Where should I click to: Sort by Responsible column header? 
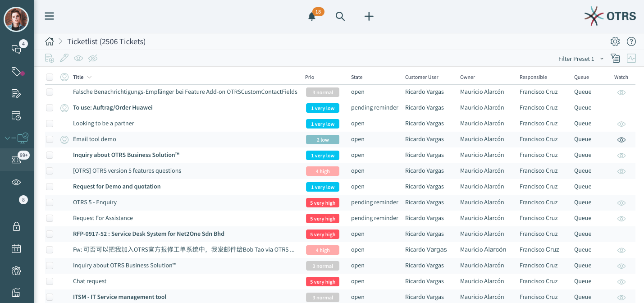[533, 77]
